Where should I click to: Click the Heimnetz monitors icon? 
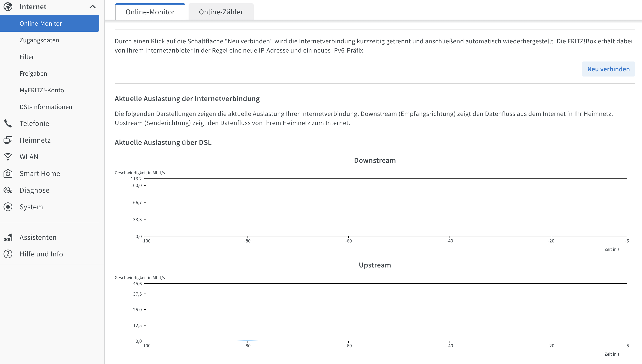8,140
